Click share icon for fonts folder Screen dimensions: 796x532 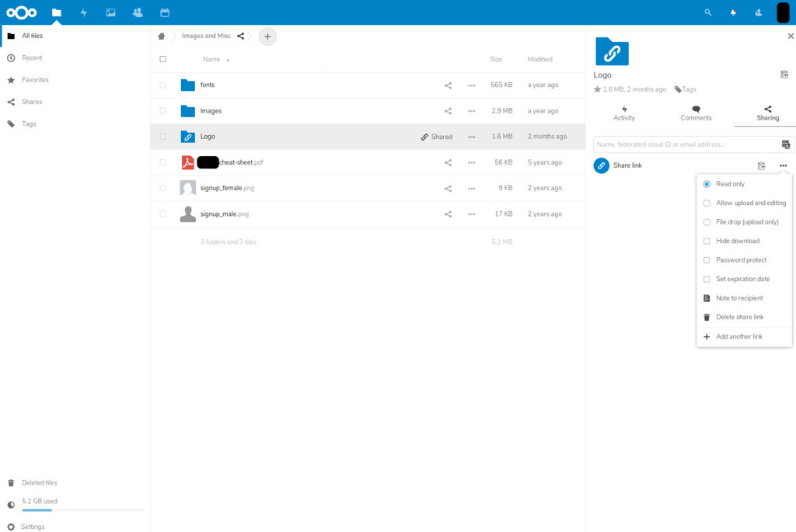pos(448,85)
